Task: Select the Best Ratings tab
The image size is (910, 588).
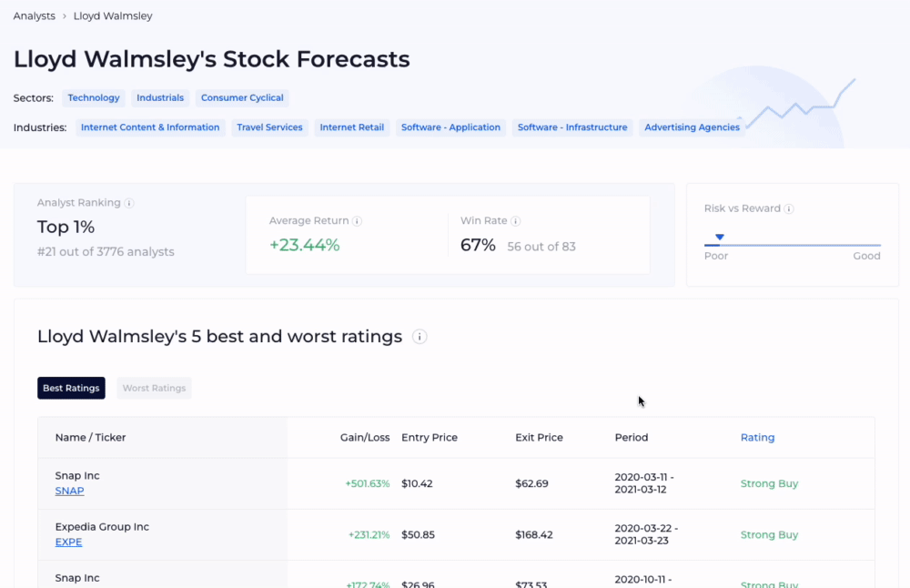Action: pyautogui.click(x=71, y=388)
